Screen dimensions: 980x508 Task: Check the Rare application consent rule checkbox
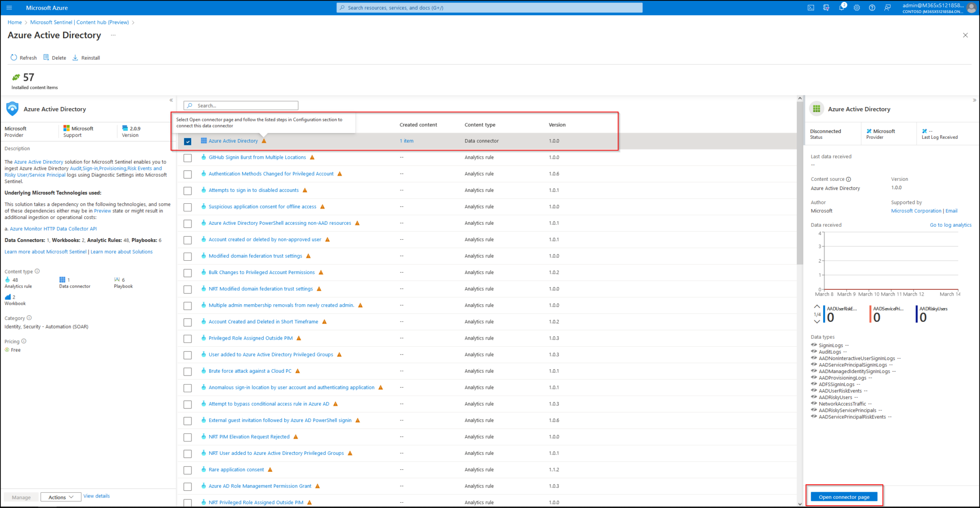pyautogui.click(x=187, y=470)
